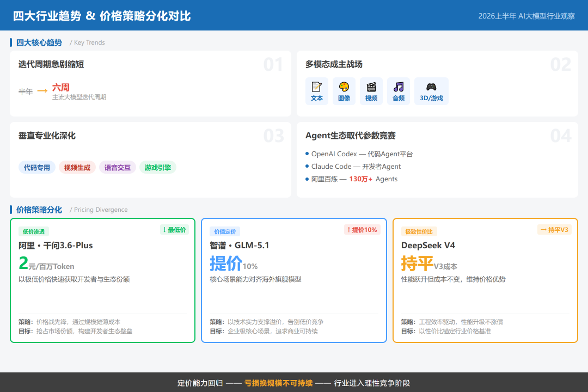Click 目标: 企业级核心场景 line
Screen dimensions: 588x392
click(x=264, y=331)
